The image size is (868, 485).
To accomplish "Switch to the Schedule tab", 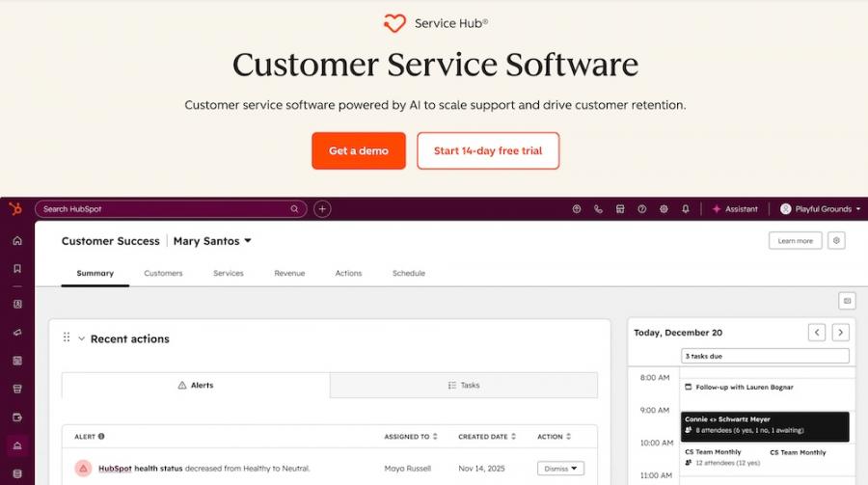I will (x=409, y=273).
